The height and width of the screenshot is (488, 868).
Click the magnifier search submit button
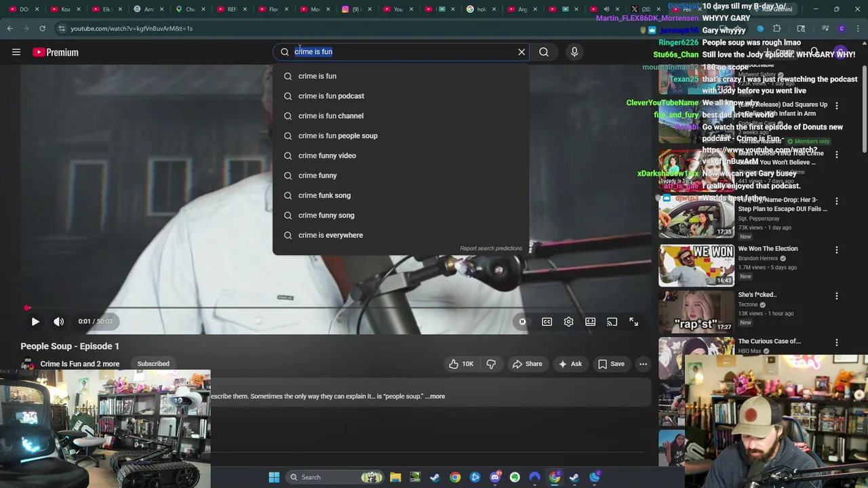544,52
